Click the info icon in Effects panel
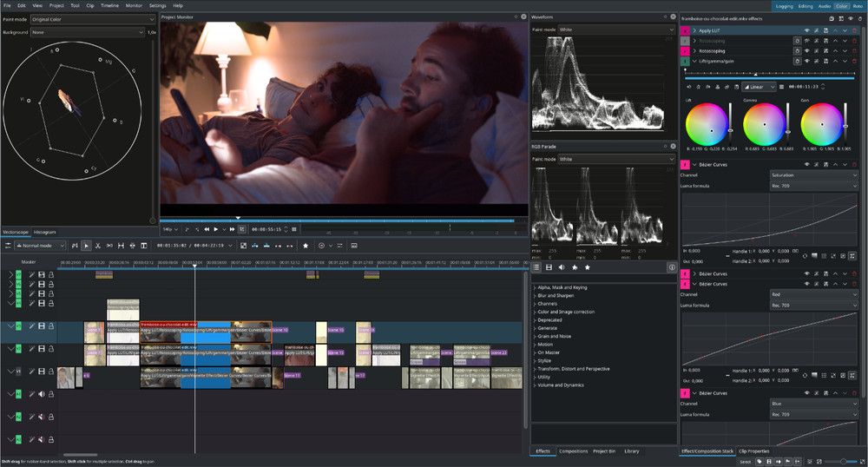 coord(672,267)
